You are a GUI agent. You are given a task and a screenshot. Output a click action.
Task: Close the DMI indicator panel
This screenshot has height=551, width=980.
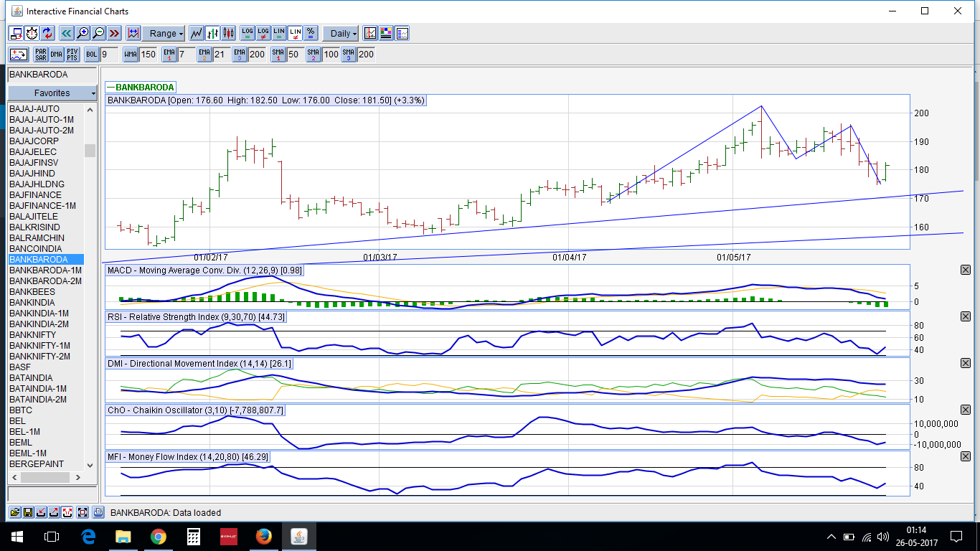click(x=965, y=363)
